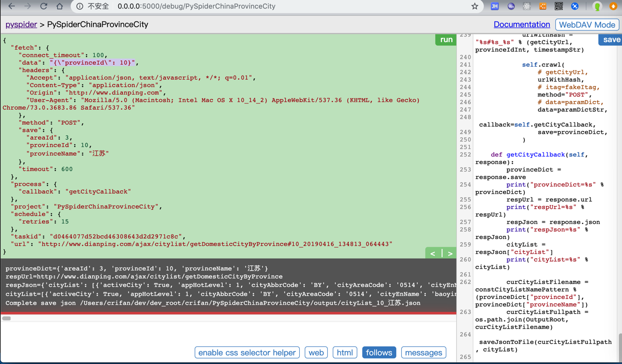The image size is (622, 364).
Task: Open the Documentation link
Action: pyautogui.click(x=521, y=24)
